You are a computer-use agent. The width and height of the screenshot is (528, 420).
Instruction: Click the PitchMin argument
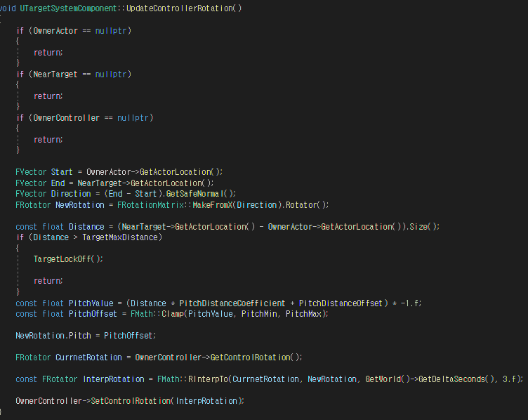(x=259, y=314)
